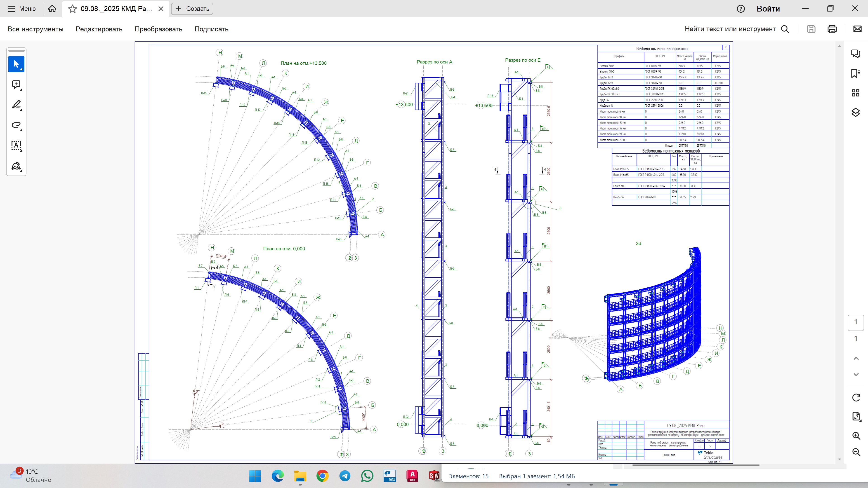The image size is (868, 488).
Task: Show the bookmarks panel
Action: pyautogui.click(x=856, y=73)
